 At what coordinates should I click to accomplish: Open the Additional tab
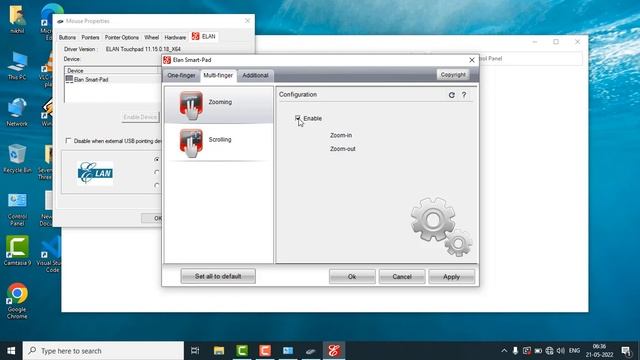tap(256, 76)
